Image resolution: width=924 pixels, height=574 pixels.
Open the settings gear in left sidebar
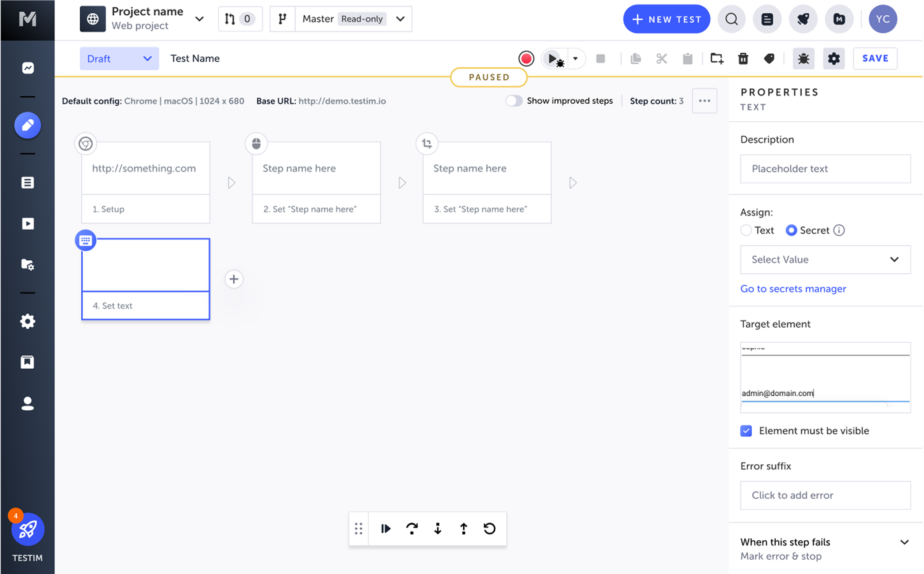[x=28, y=322]
